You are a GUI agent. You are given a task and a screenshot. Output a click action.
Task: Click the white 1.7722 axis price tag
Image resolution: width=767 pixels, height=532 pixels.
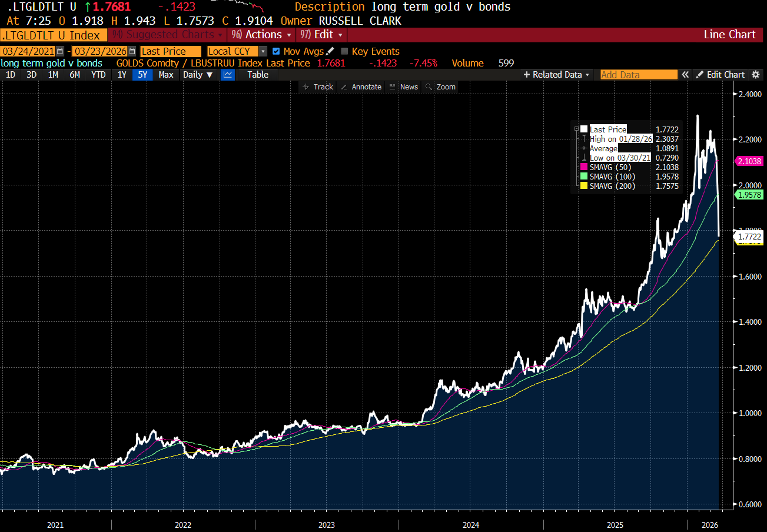748,237
